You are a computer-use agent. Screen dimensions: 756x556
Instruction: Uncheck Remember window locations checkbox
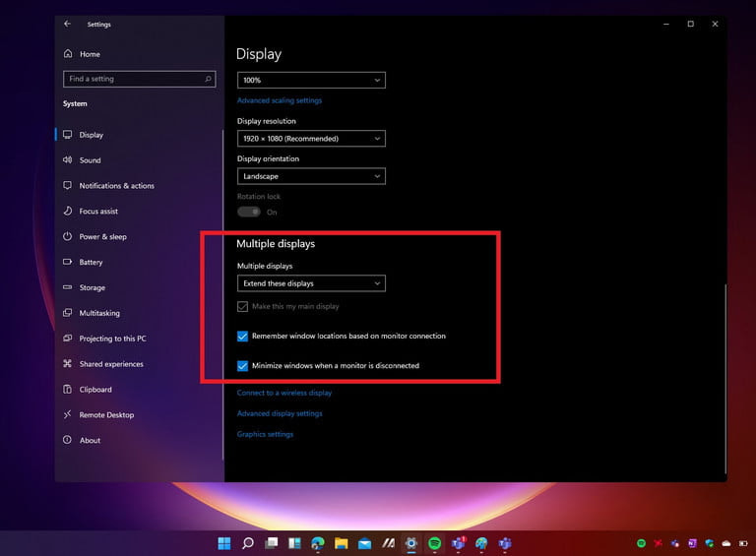pyautogui.click(x=243, y=337)
